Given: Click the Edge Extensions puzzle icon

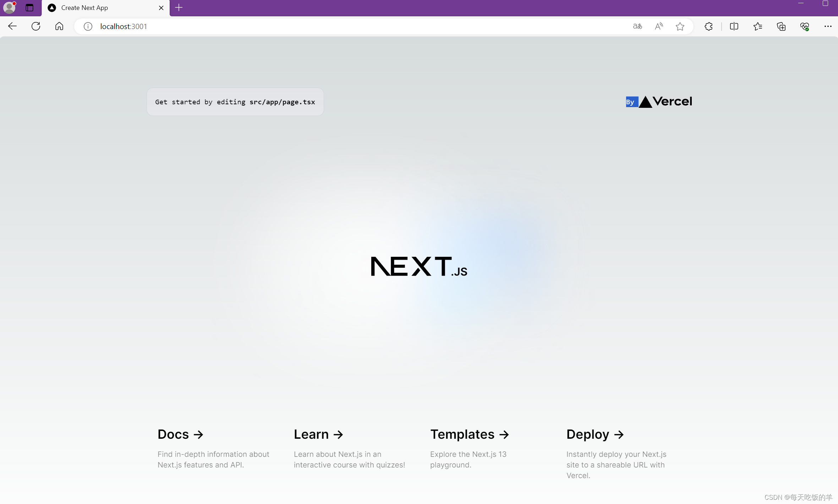Looking at the screenshot, I should tap(708, 26).
